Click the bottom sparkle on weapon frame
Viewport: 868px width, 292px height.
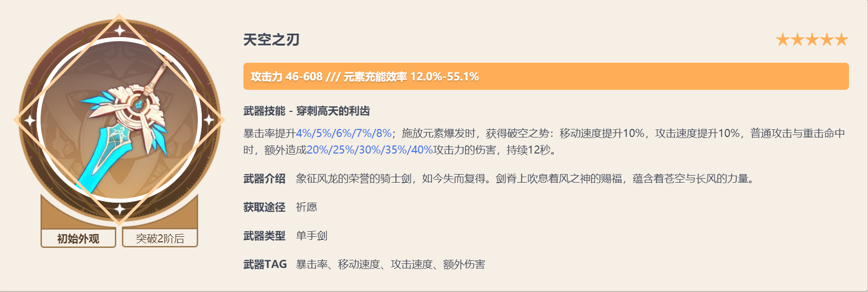coord(119,209)
